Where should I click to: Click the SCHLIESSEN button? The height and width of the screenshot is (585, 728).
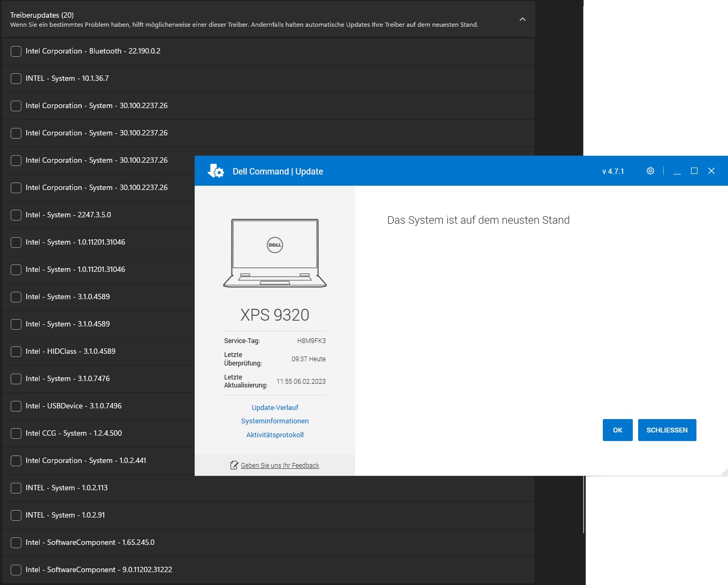tap(667, 430)
